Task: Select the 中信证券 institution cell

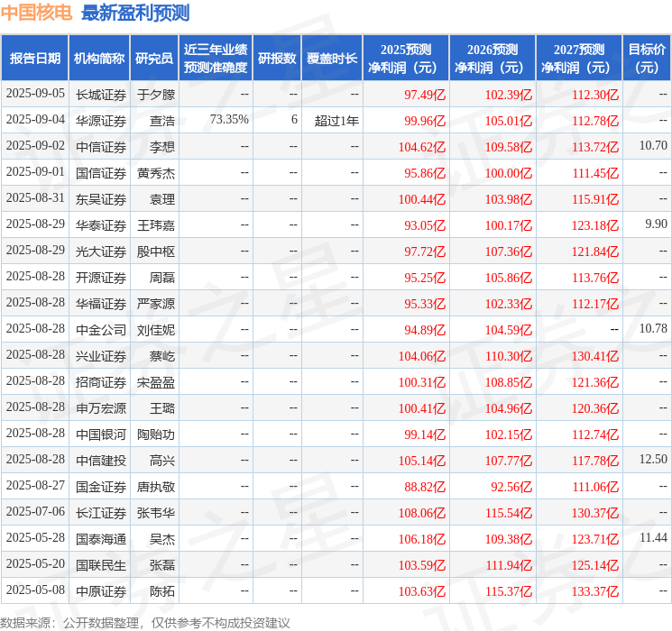Action: pyautogui.click(x=101, y=147)
